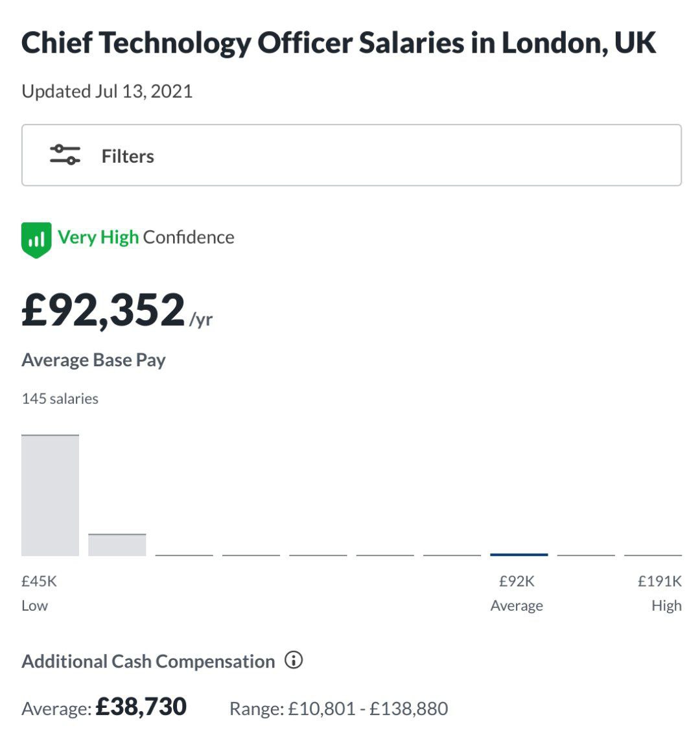Click the Filters slider icon
Screen dimensions: 700x739
[65, 154]
